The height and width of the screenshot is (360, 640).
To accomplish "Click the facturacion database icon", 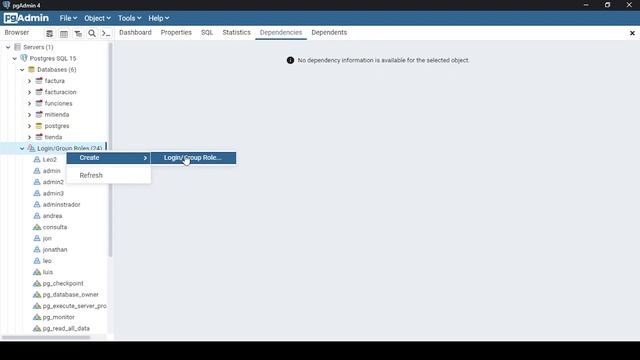I will [x=39, y=92].
